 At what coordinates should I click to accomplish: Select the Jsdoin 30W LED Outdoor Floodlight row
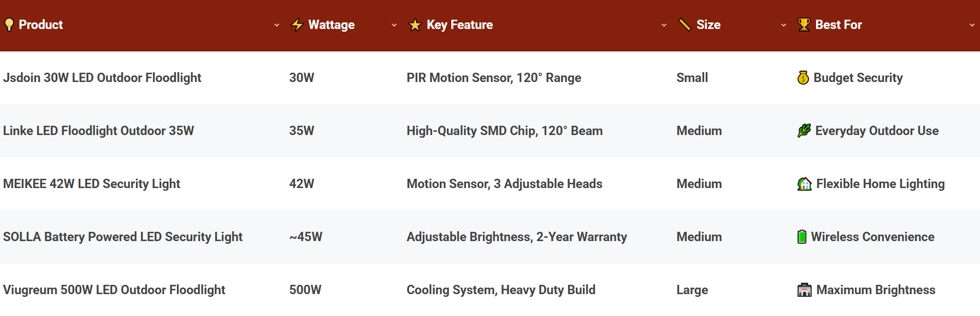490,78
